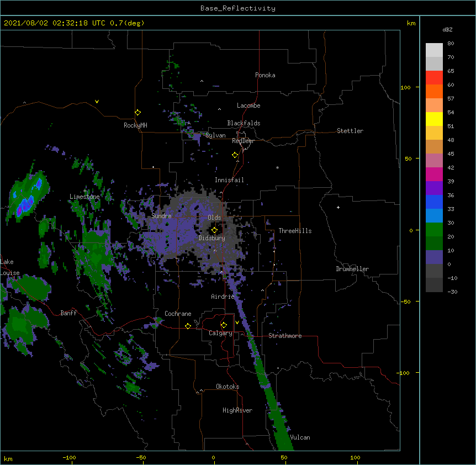Image resolution: width=476 pixels, height=465 pixels.
Task: Click the -100 tick on bottom km axis
Action: [70, 458]
